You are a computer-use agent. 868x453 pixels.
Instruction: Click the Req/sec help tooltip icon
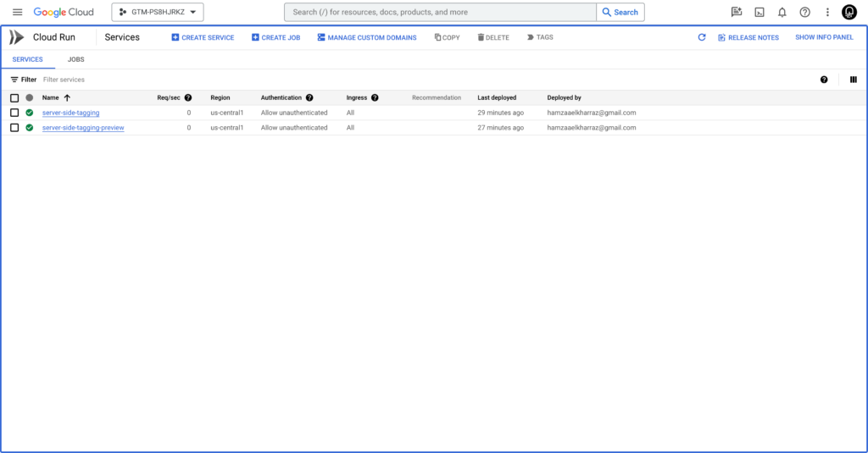tap(188, 98)
